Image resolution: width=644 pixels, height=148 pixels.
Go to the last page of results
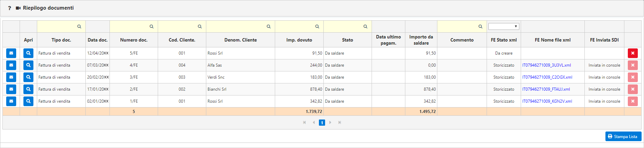click(x=340, y=123)
